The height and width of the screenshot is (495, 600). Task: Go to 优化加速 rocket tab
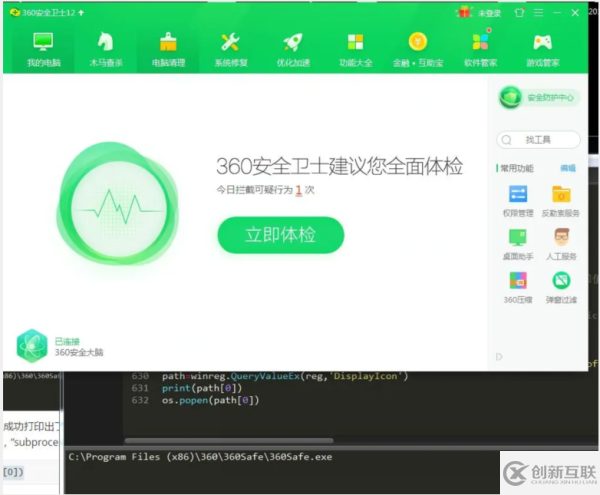[x=293, y=50]
